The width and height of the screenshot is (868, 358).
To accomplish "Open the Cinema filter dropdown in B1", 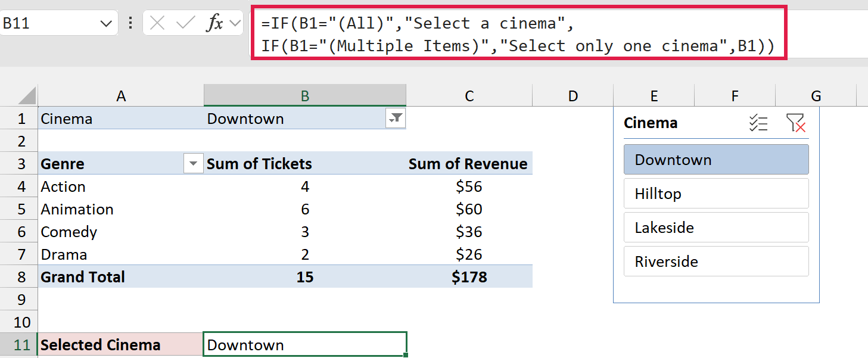I will pyautogui.click(x=396, y=119).
